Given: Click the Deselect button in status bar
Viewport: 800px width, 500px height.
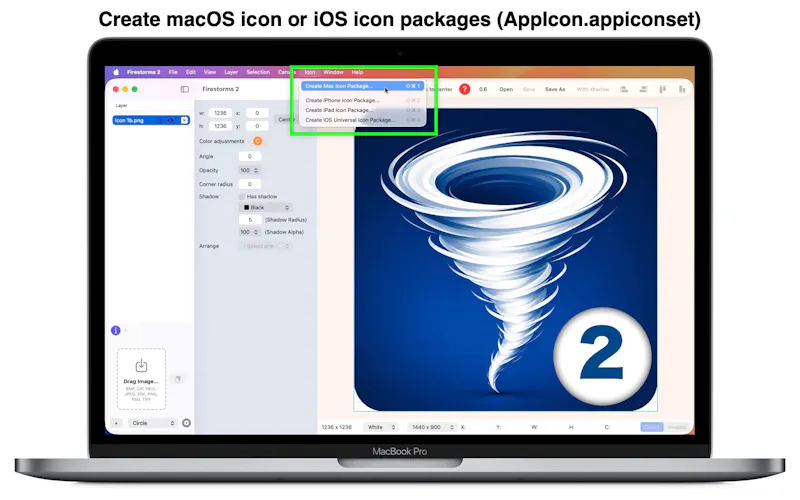Looking at the screenshot, I should (652, 427).
